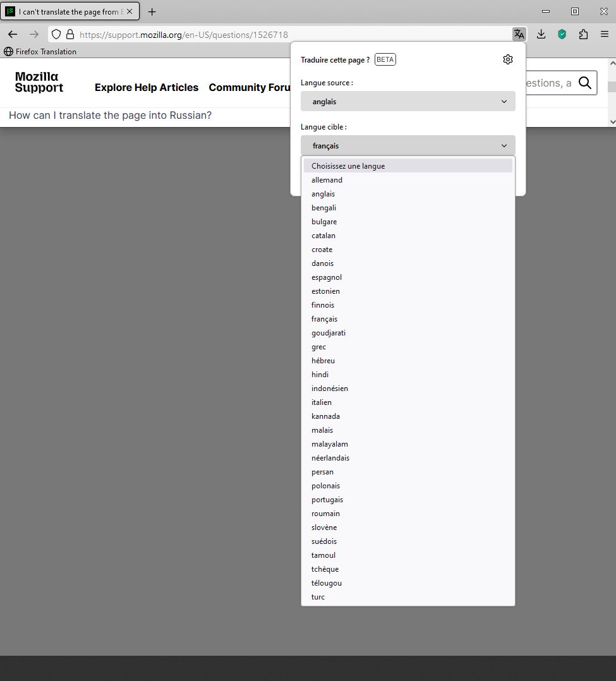Viewport: 616px width, 681px height.
Task: Choose néerlandais in the list
Action: pyautogui.click(x=408, y=458)
